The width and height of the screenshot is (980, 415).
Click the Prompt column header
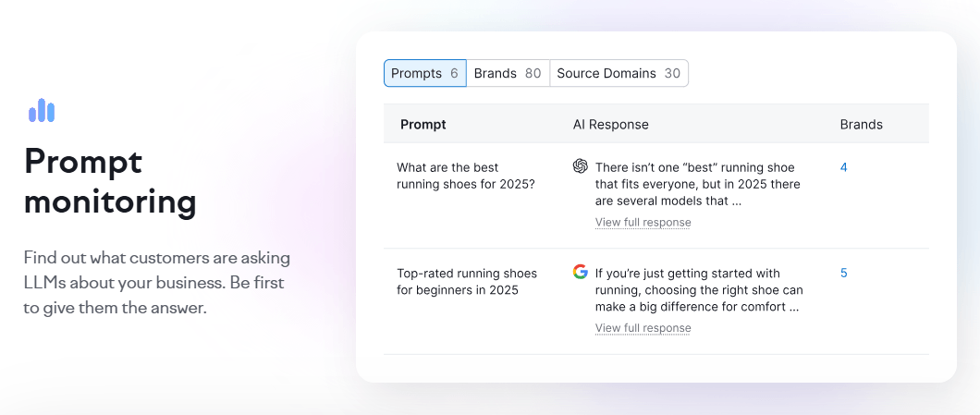(423, 125)
